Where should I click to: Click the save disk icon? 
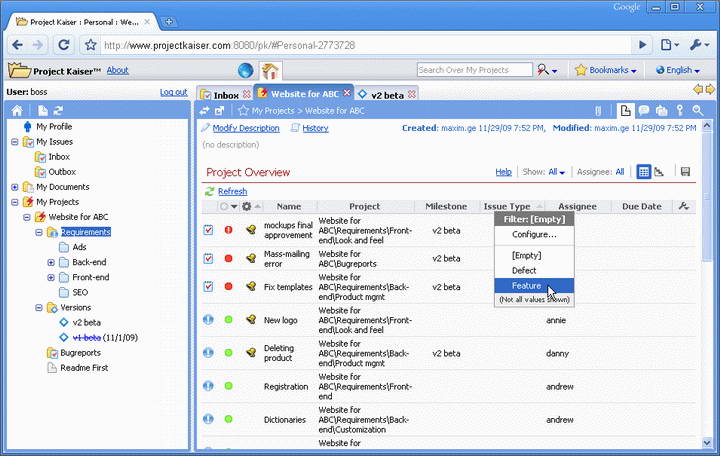685,172
